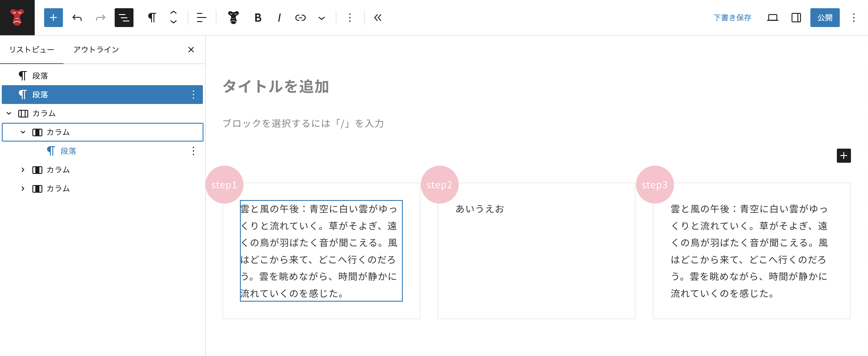This screenshot has width=868, height=356.
Task: Collapse the top-level カラム block
Action: (x=9, y=113)
